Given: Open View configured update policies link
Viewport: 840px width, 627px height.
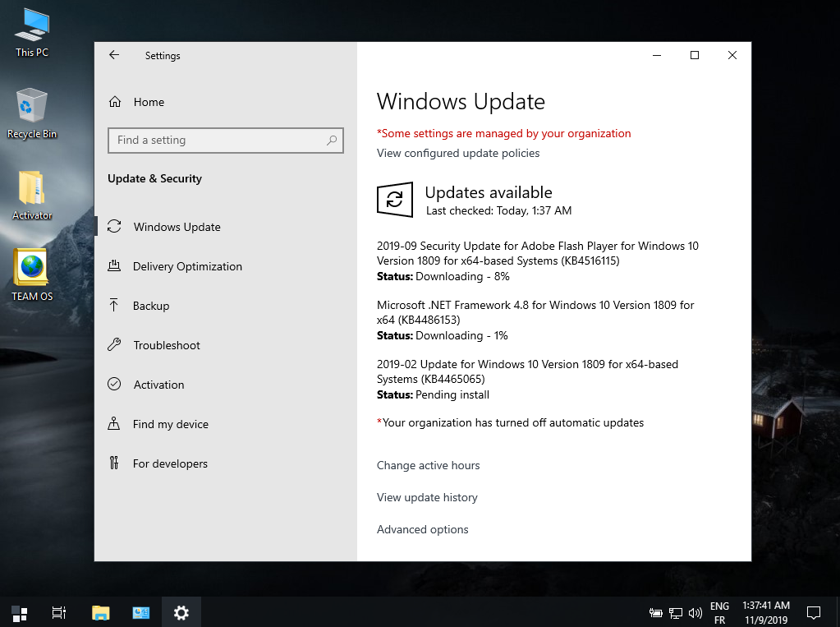Looking at the screenshot, I should (x=458, y=154).
